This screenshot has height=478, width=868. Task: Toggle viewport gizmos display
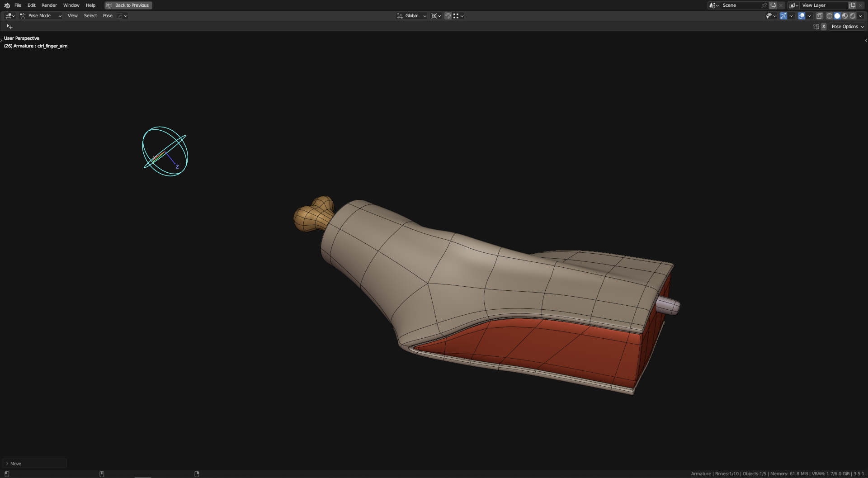tap(783, 16)
